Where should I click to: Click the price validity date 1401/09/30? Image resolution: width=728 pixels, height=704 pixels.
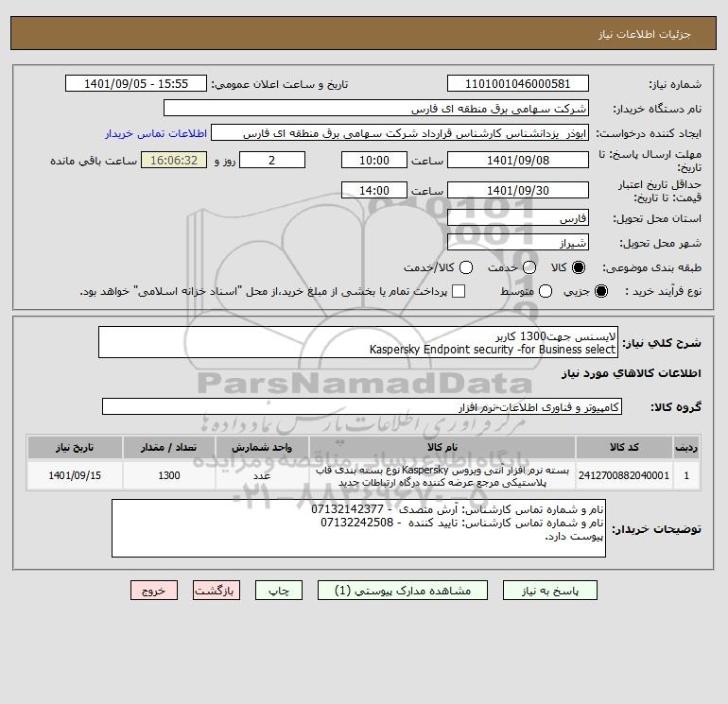(518, 190)
